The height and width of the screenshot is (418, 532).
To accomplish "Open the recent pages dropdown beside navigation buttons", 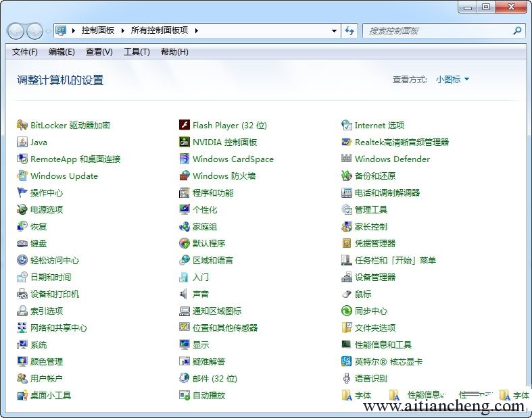I will [48, 31].
